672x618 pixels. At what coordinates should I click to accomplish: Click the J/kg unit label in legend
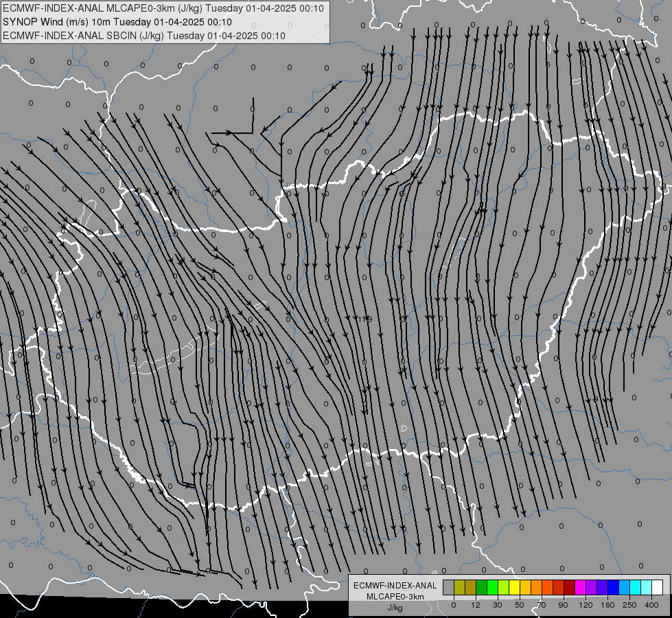tap(395, 608)
